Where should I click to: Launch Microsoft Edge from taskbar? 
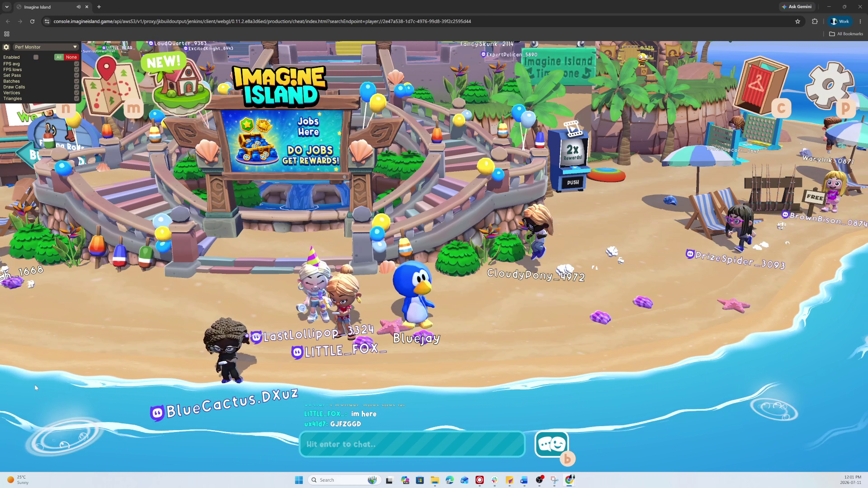point(449,480)
